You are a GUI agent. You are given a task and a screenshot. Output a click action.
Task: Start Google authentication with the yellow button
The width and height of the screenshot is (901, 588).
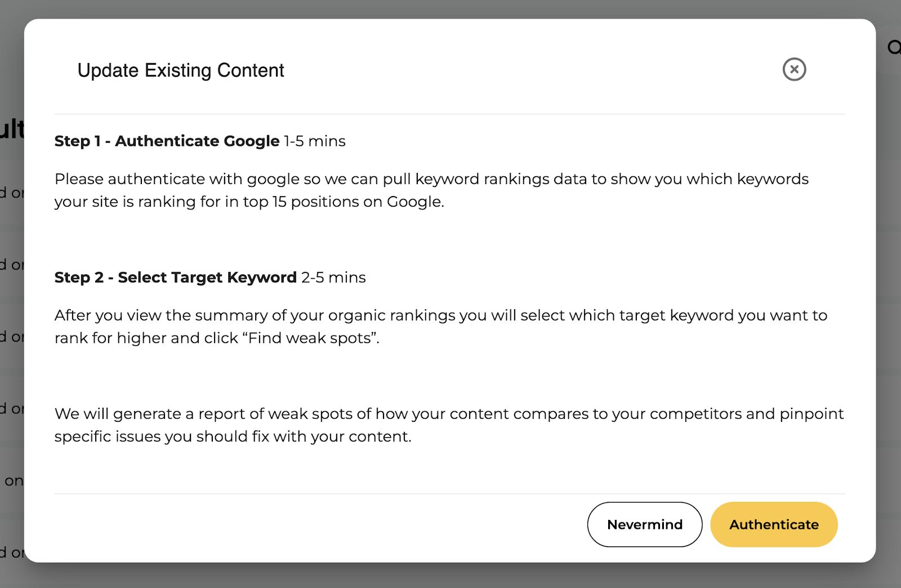click(x=774, y=524)
